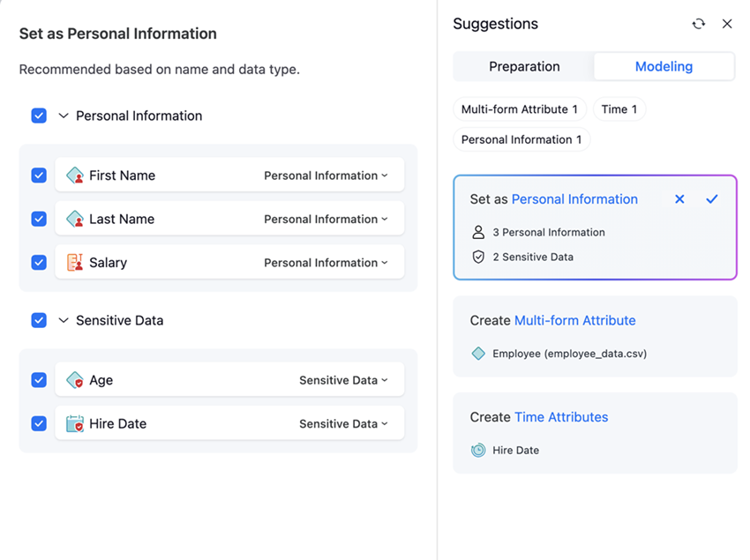Click the Age attribute icon
Viewport: 750px width, 560px height.
click(x=75, y=380)
